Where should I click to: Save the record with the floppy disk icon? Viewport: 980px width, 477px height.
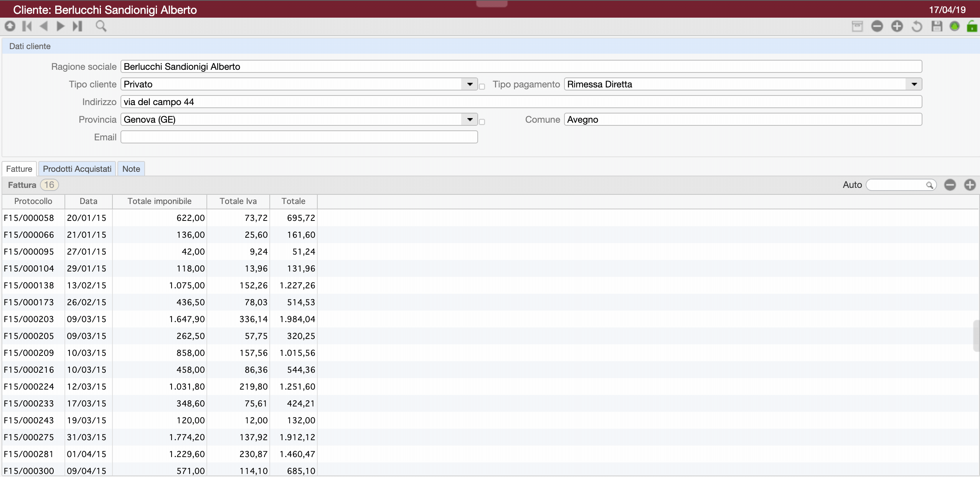tap(937, 26)
